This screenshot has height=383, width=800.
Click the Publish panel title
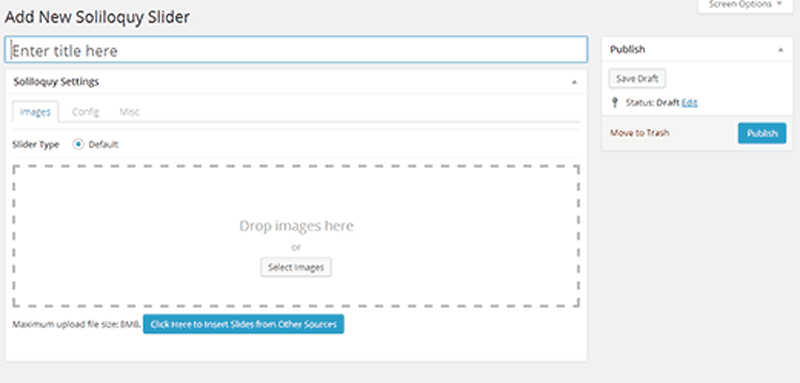click(628, 49)
